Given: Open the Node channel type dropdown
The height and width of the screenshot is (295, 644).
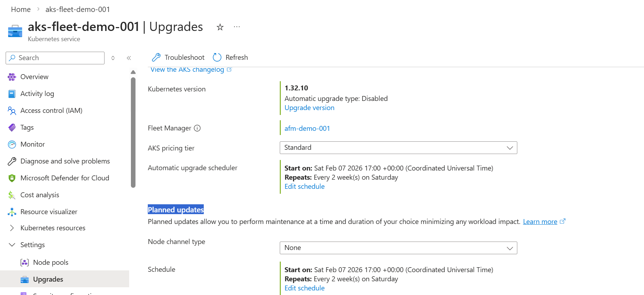Looking at the screenshot, I should pyautogui.click(x=398, y=248).
